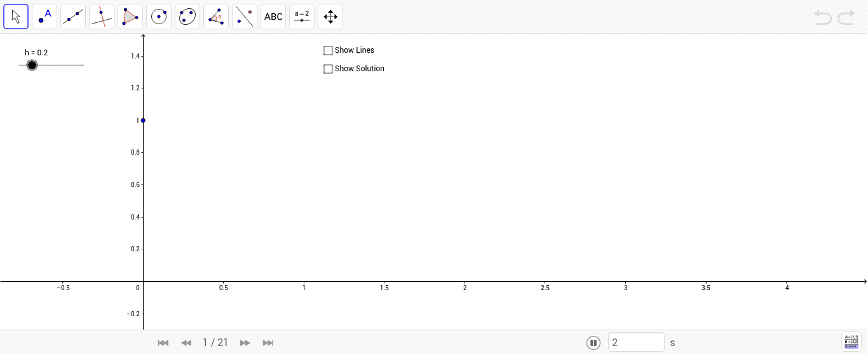Image resolution: width=868 pixels, height=355 pixels.
Task: Select the Line through two points tool
Action: (x=73, y=17)
